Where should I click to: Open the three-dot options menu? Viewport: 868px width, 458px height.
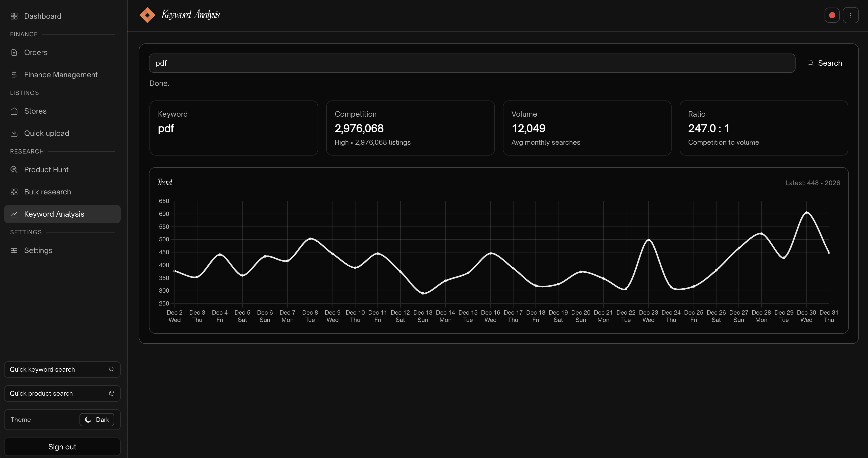click(851, 15)
